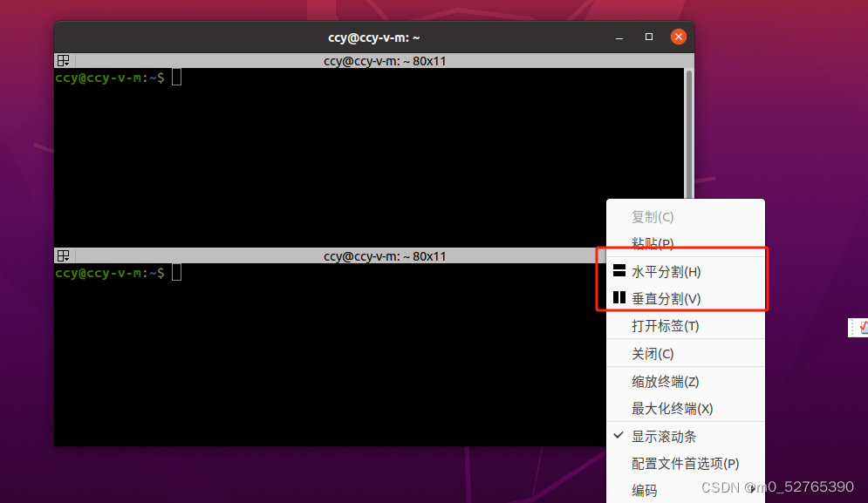The width and height of the screenshot is (868, 503).
Task: Click the vertical split icon beside 垂直分割
Action: click(x=619, y=298)
